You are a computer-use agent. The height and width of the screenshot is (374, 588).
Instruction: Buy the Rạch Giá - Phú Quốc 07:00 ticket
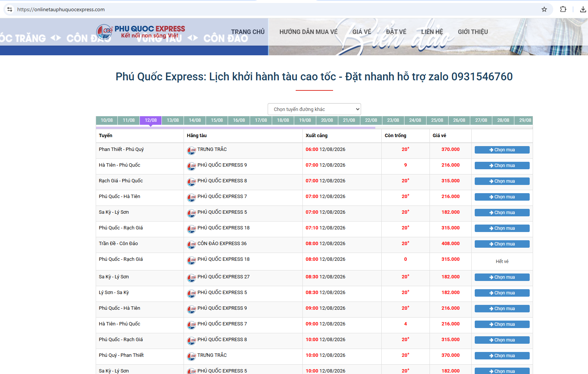coord(502,181)
